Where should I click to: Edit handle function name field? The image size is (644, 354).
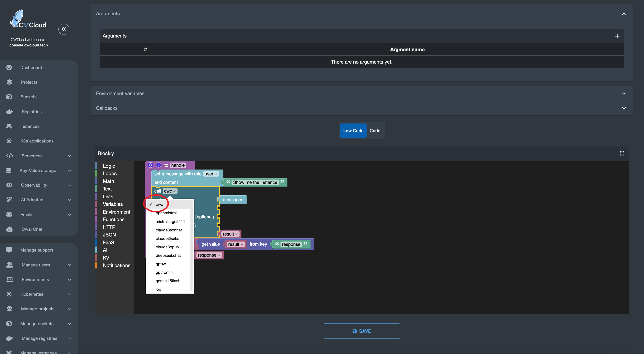click(x=178, y=165)
